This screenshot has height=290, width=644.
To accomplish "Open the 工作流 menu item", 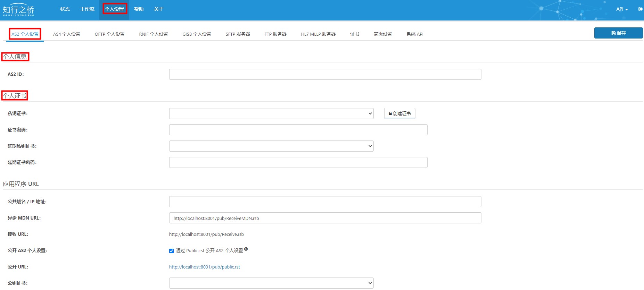I will click(x=87, y=9).
